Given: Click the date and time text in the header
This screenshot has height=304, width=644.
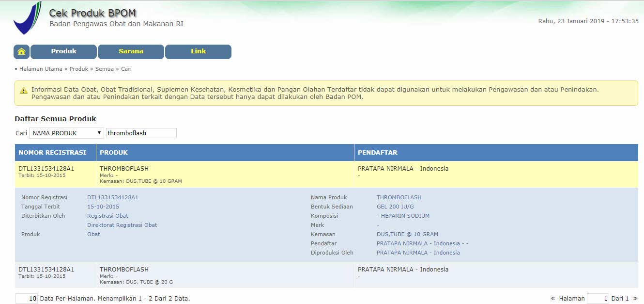Looking at the screenshot, I should pyautogui.click(x=588, y=21).
